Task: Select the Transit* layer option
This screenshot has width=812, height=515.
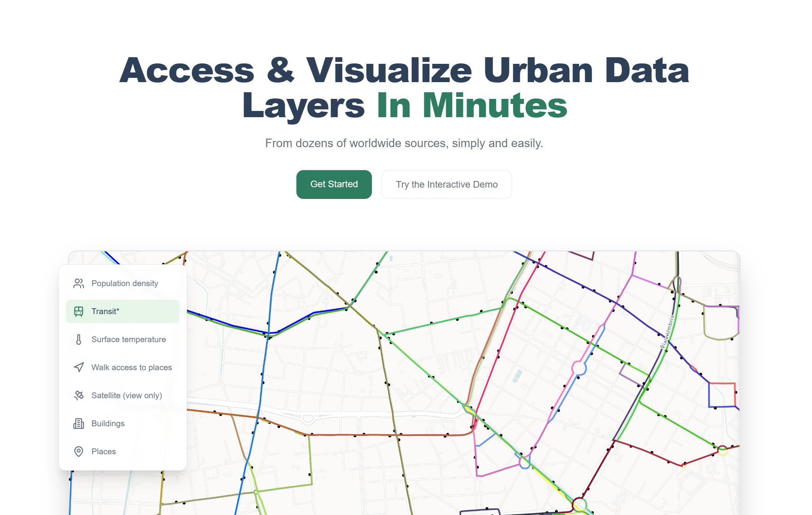Action: (105, 311)
